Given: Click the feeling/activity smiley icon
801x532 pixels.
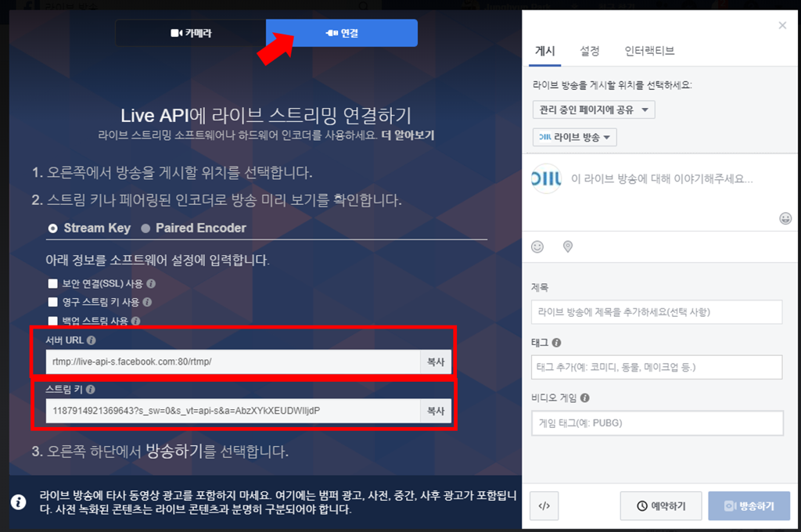Looking at the screenshot, I should pyautogui.click(x=537, y=246).
